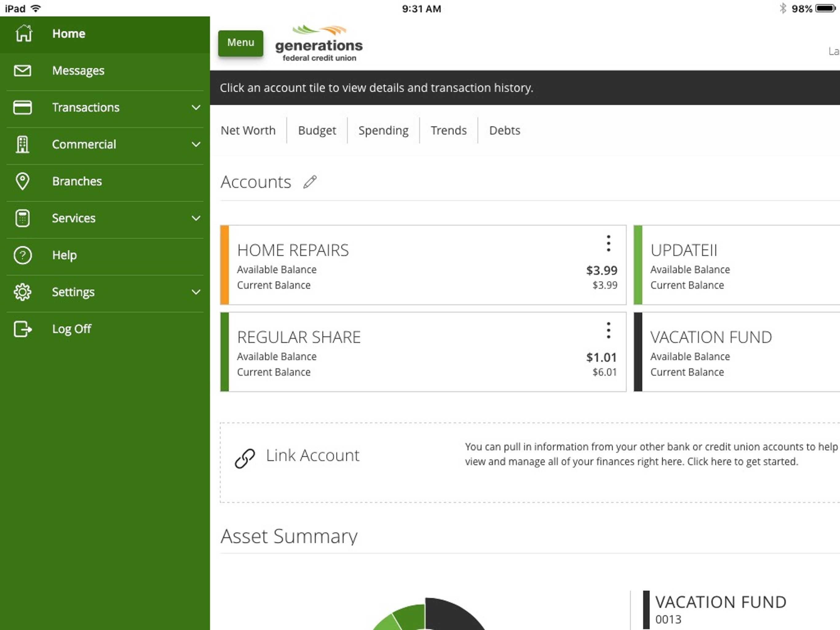840x630 pixels.
Task: Open the HOME REPAIRS account tile
Action: coord(423,265)
